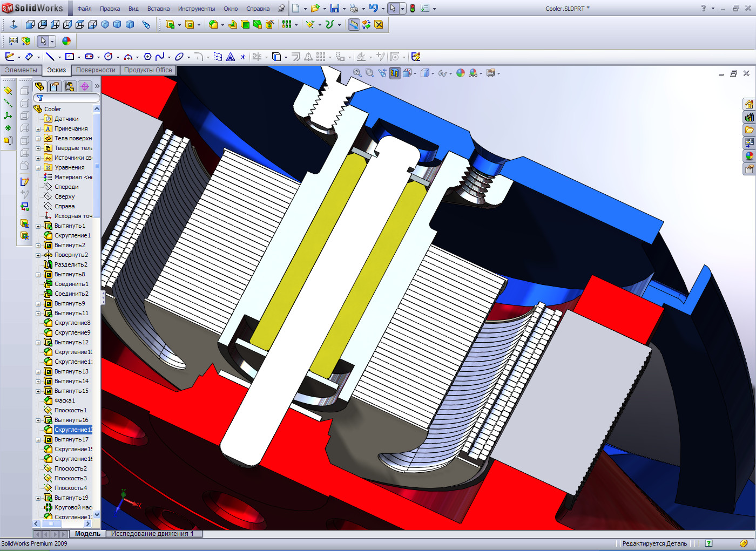Toggle the highlighted sketch toolbar button
The image size is (756, 551).
(x=354, y=24)
